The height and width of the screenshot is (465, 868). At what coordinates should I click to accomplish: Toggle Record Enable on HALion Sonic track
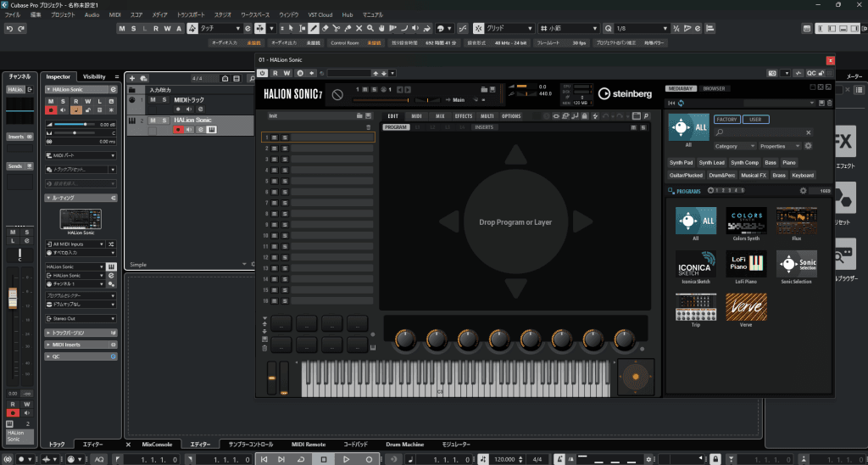(x=178, y=130)
